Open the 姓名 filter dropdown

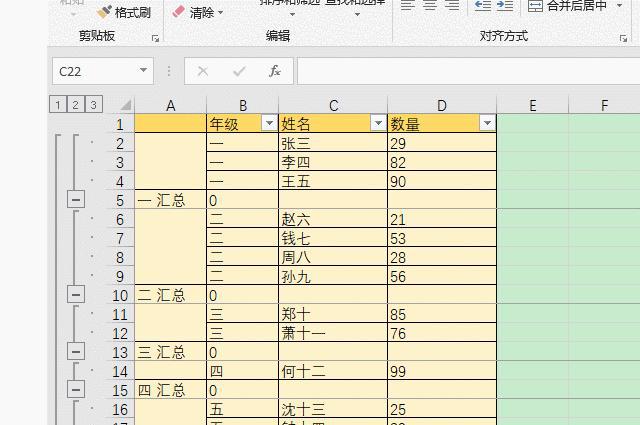378,123
